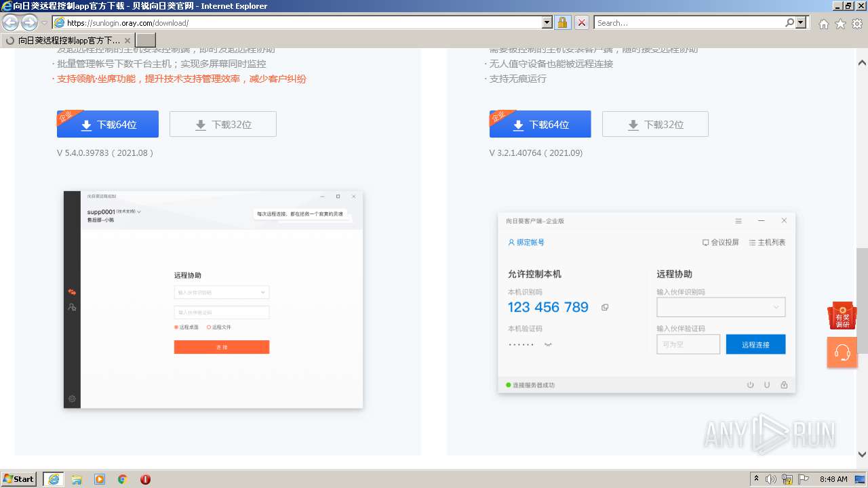Open Windows Media Player taskbar icon

(100, 479)
